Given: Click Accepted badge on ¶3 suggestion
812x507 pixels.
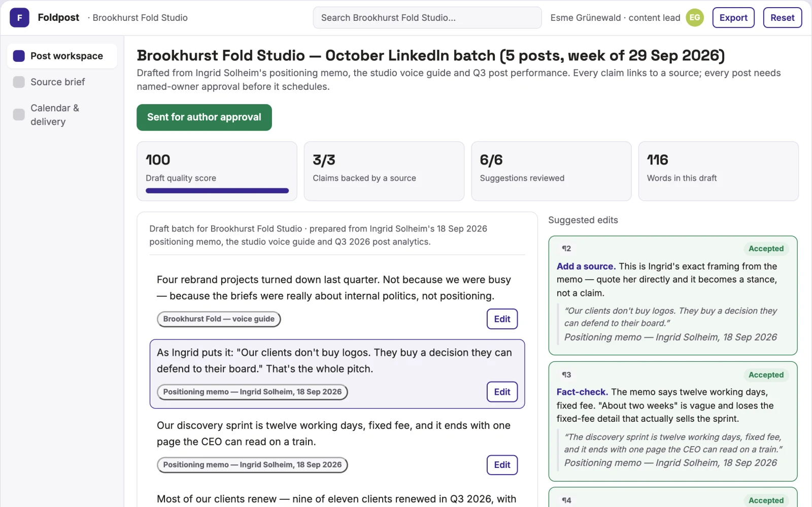Looking at the screenshot, I should (x=766, y=375).
